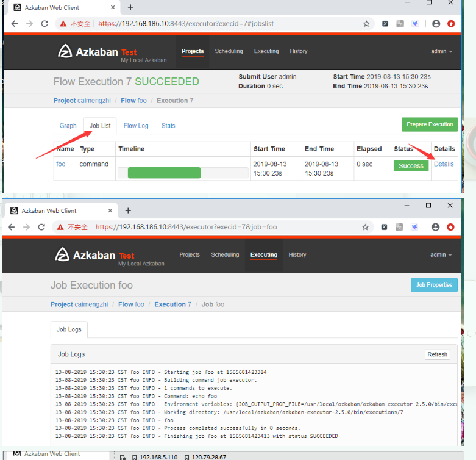The width and height of the screenshot is (476, 460).
Task: Click dark X extension icon in top browser
Action: point(385,24)
